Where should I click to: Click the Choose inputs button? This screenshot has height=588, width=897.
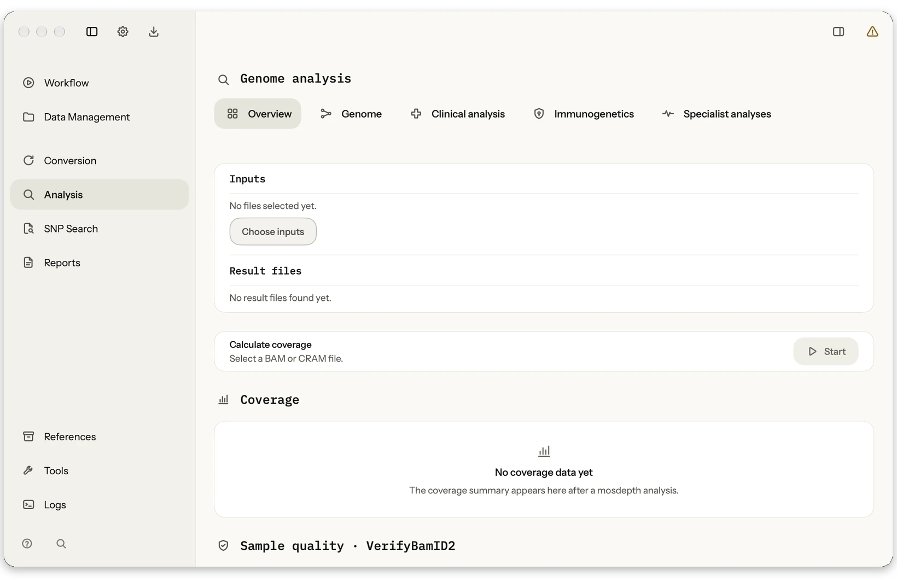click(273, 232)
